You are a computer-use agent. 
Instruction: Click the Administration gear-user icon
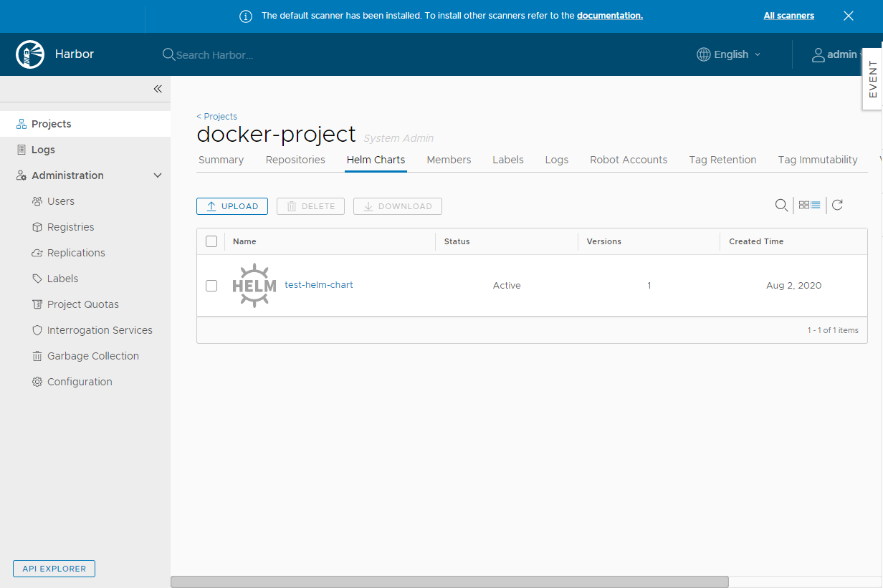(22, 175)
